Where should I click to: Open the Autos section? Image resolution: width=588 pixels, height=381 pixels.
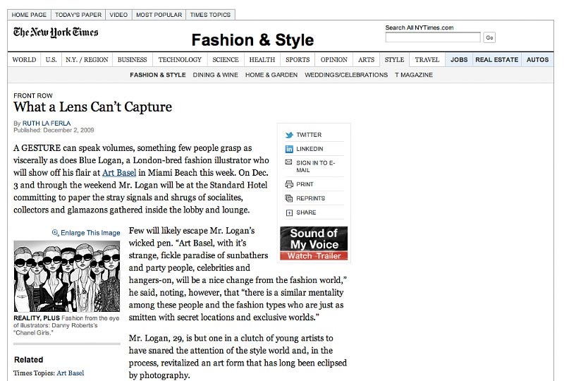coord(537,60)
